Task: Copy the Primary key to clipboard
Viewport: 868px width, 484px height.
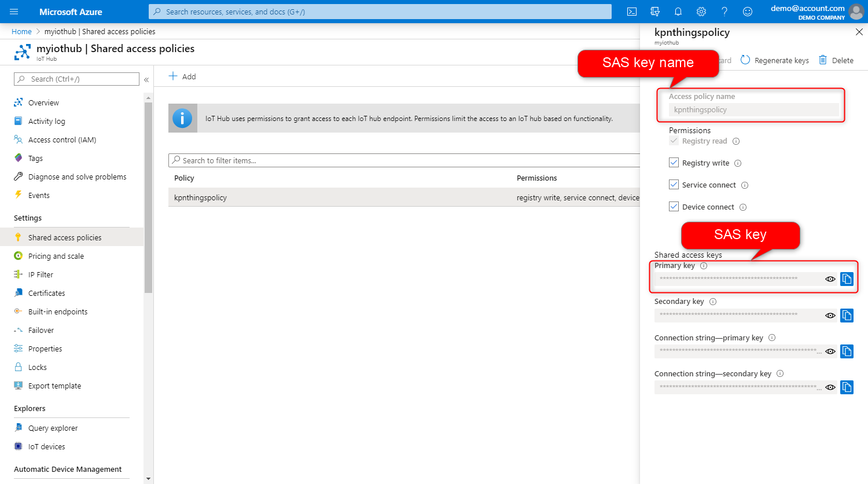Action: (847, 279)
